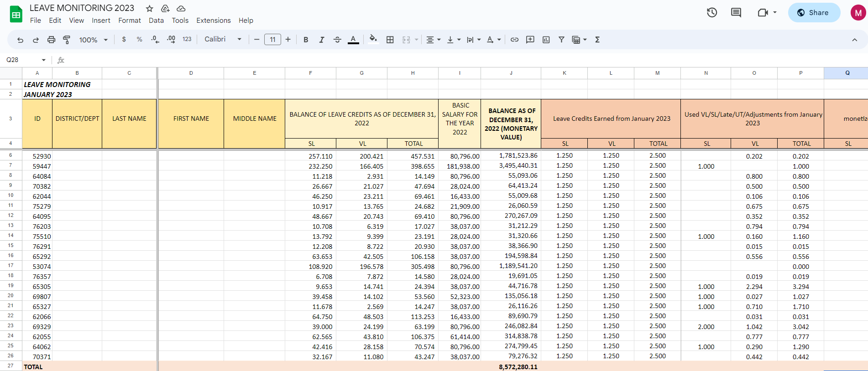Screen dimensions: 868x371
Task: Select the Paint format tool
Action: tap(67, 40)
